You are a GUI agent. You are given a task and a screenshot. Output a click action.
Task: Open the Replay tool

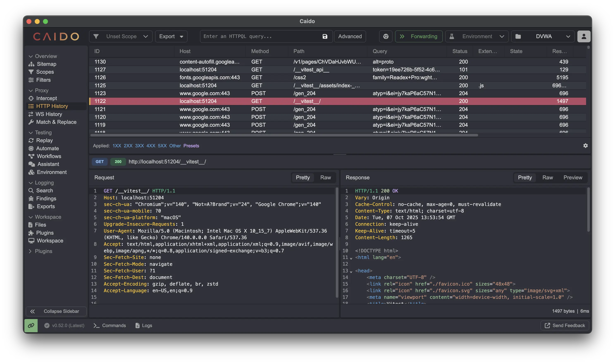(x=45, y=140)
